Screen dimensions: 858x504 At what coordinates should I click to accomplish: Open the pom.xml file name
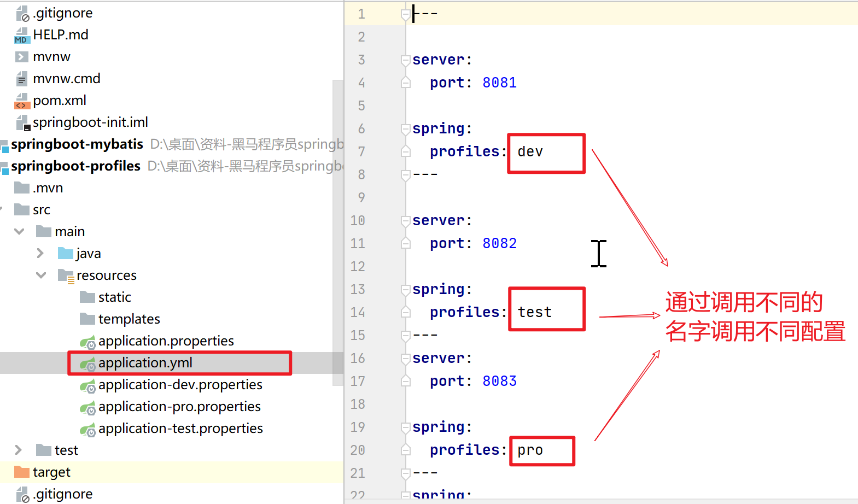[60, 101]
